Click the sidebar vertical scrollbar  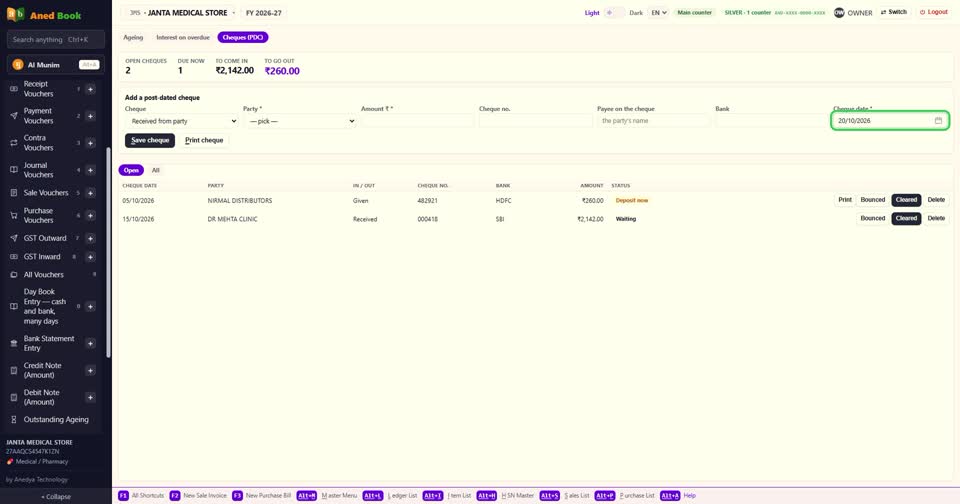click(108, 252)
